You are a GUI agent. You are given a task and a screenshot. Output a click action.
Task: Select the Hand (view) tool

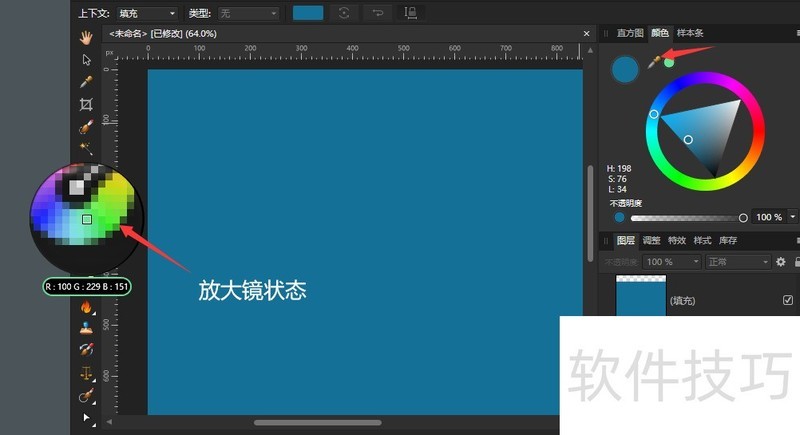pos(86,37)
